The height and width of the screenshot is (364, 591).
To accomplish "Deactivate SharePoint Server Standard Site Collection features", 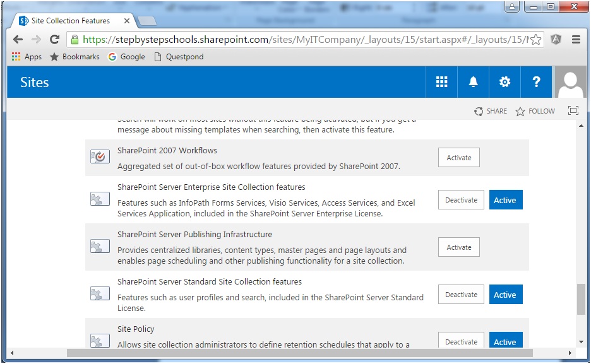I will [461, 295].
